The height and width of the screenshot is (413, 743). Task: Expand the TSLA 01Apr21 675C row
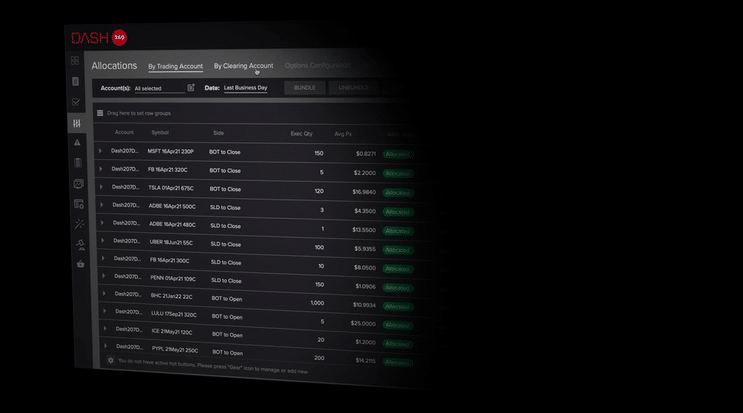pyautogui.click(x=100, y=187)
